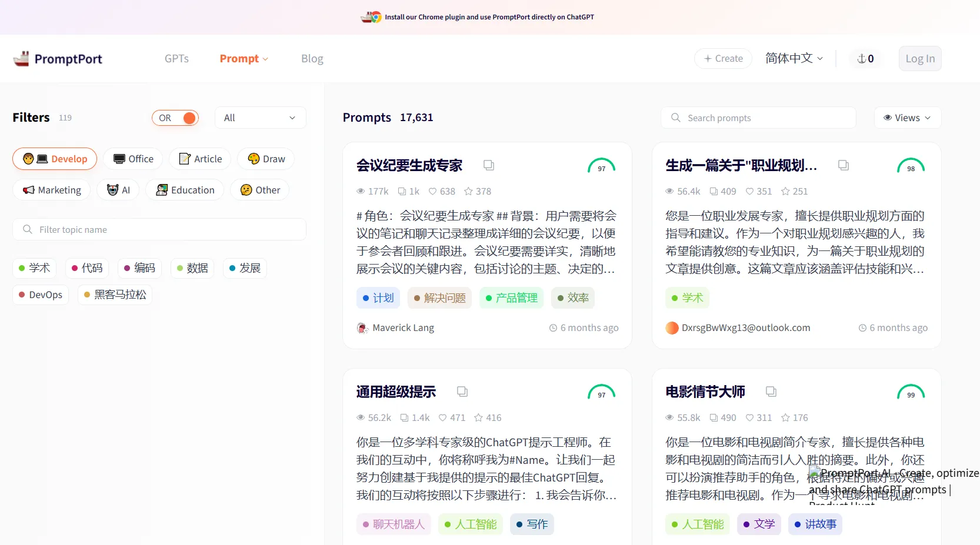Click the Create button
Screen dimensions: 980x545
(724, 58)
